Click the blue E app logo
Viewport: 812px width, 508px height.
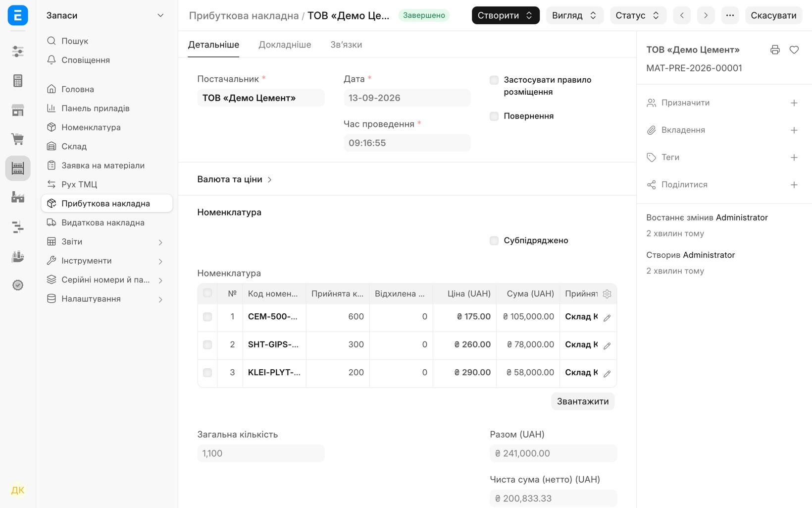(18, 15)
